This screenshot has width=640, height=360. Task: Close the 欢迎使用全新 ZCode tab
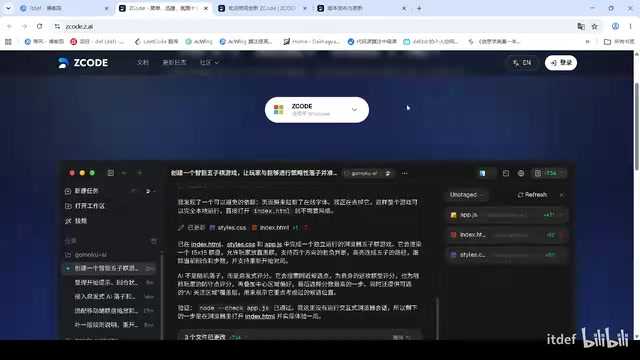coord(305,8)
